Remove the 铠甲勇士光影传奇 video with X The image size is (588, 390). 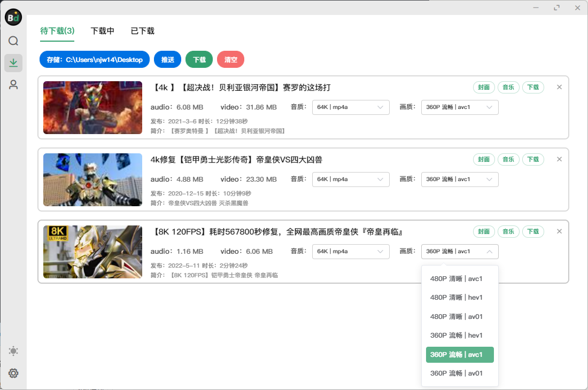tap(559, 159)
